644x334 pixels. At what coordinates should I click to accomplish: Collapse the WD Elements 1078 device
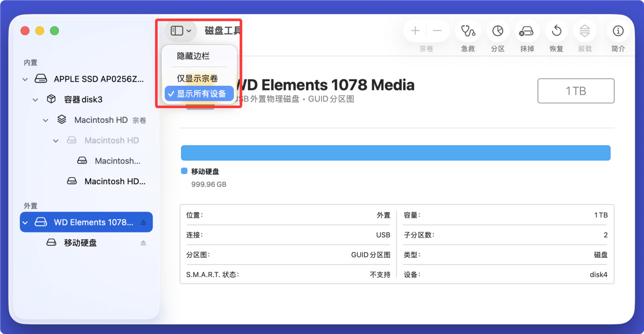tap(24, 222)
